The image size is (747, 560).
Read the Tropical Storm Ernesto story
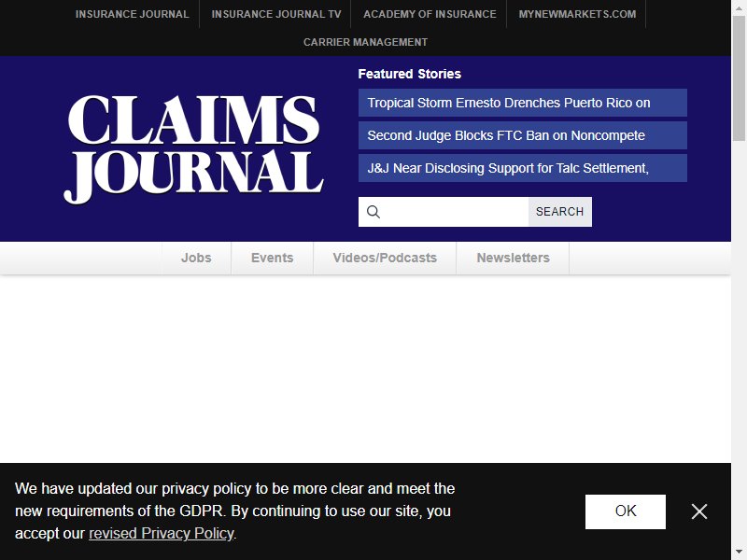pyautogui.click(x=523, y=103)
